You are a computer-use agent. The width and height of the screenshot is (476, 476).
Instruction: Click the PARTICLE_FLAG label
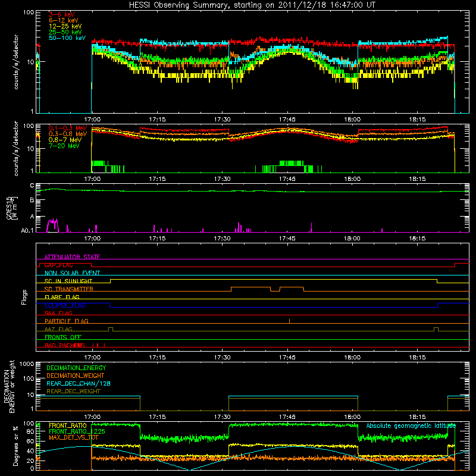point(67,321)
